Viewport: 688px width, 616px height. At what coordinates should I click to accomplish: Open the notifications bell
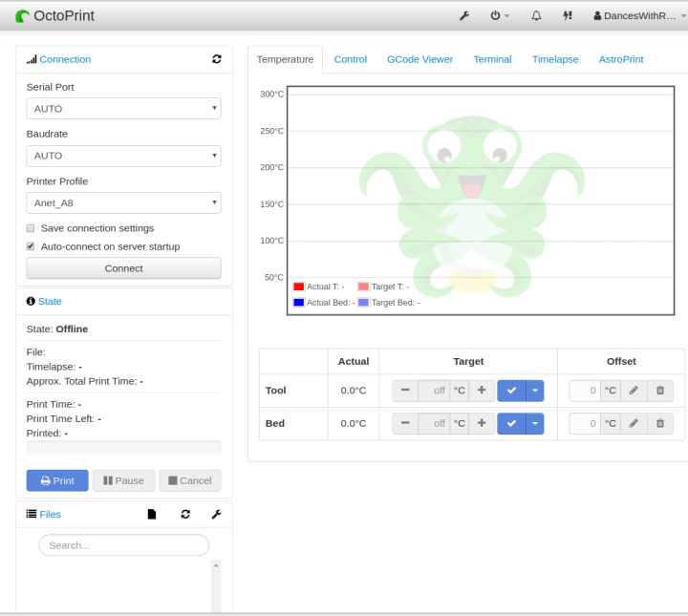pos(536,16)
